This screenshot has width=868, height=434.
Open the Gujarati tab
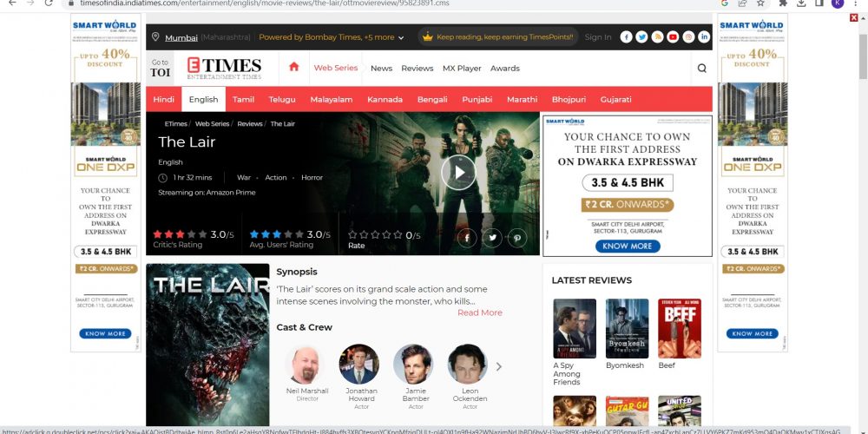coord(615,100)
